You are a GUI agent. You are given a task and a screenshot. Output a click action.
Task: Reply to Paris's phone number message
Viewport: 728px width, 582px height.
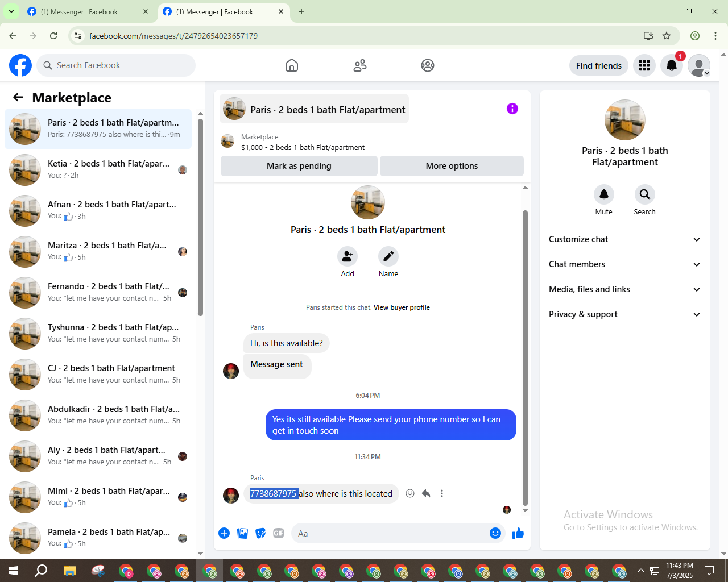click(x=426, y=493)
